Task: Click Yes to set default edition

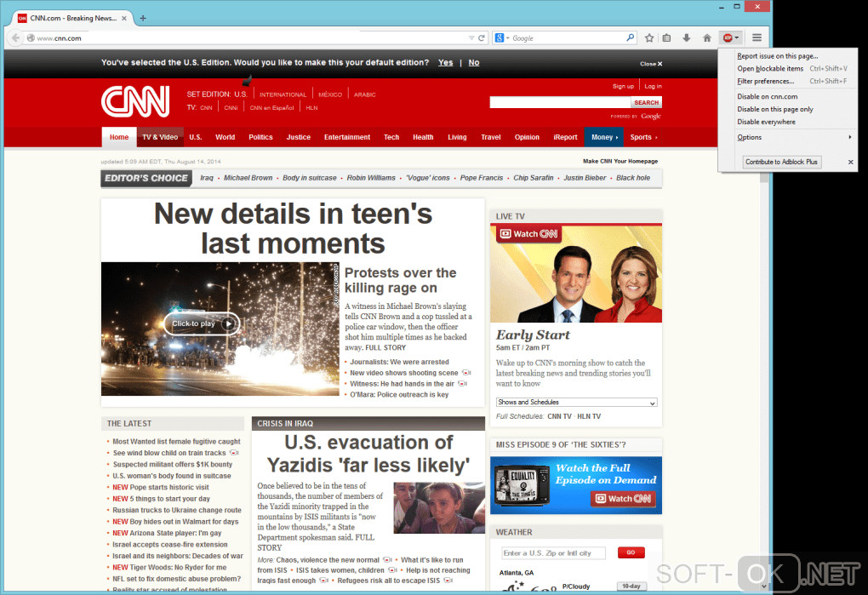Action: tap(446, 62)
